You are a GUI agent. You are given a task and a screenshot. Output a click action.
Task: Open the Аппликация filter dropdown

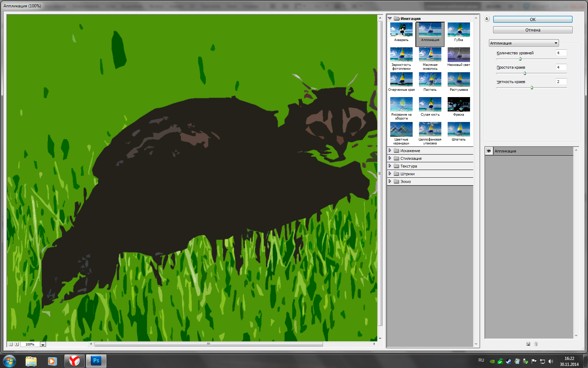point(524,43)
